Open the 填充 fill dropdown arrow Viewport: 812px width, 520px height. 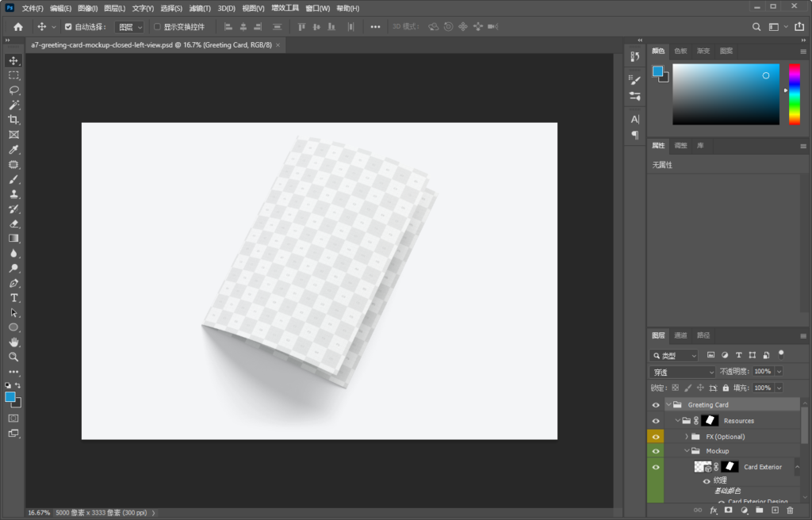click(x=779, y=388)
